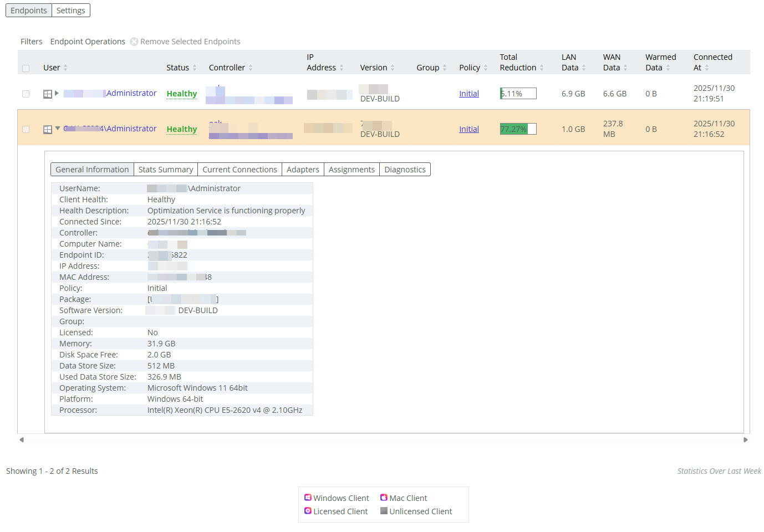Click the Unlicensed Client legend icon
The width and height of the screenshot is (764, 532).
tap(384, 511)
